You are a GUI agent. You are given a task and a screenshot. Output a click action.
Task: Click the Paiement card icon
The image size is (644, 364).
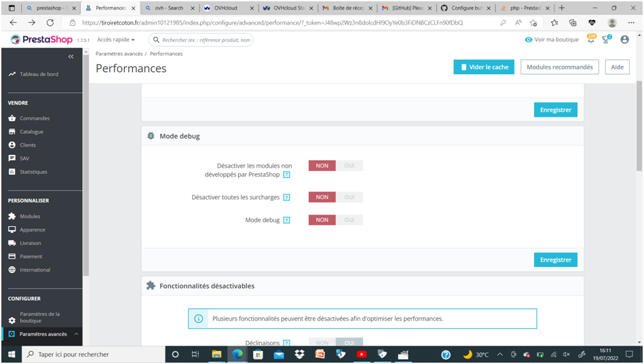12,256
